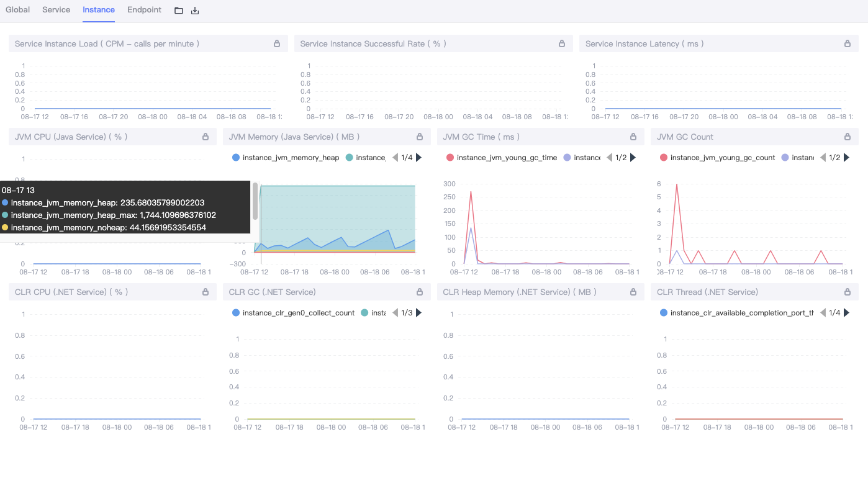Toggle lock on JVM GC Time panel
Viewport: 868px width, 488px height.
coord(633,137)
